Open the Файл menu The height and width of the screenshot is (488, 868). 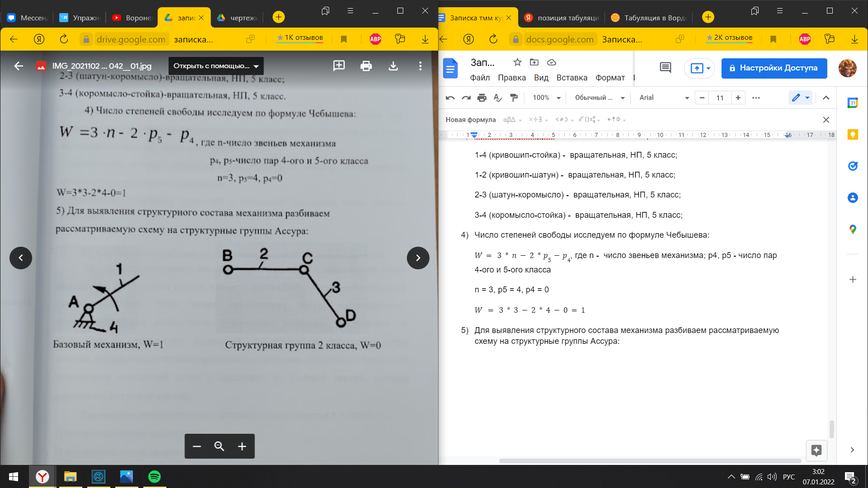coord(480,78)
